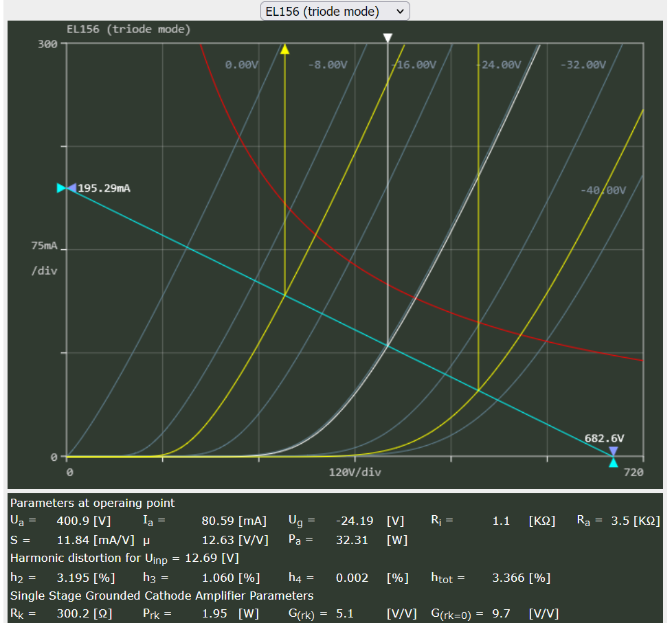Click the 195.29mA load line current label
The image size is (672, 623).
104,188
